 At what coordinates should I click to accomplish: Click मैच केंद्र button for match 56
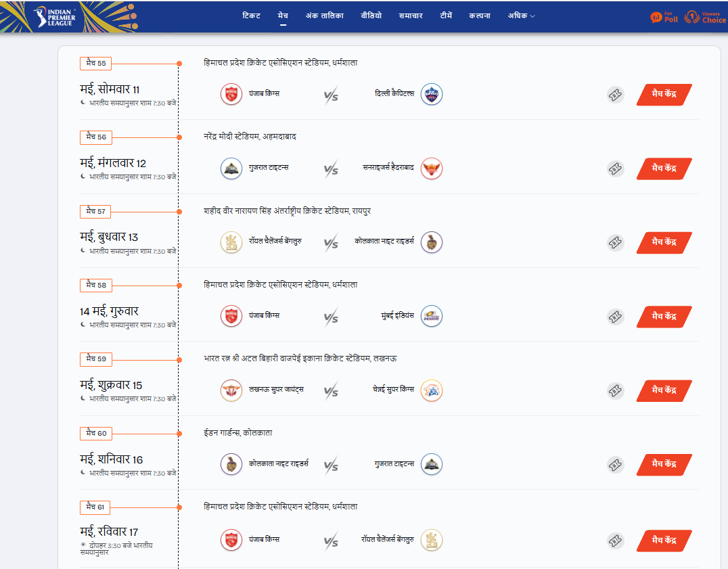[664, 168]
